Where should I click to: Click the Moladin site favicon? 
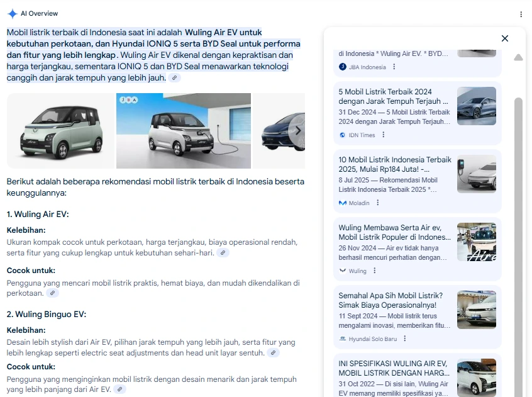pos(342,203)
